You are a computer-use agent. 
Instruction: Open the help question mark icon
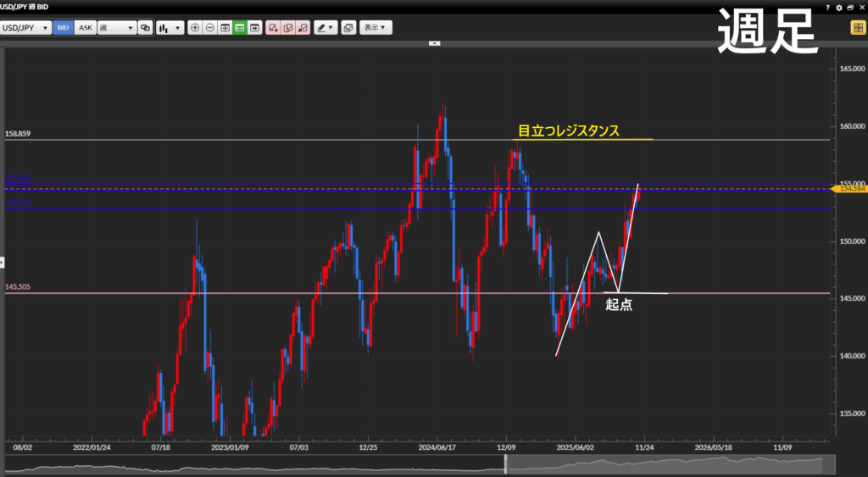point(828,7)
